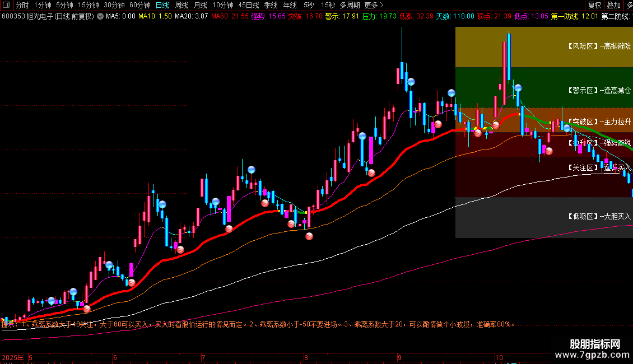Click month 9 on the time axis
Viewport: 633px width, 364px height.
[x=399, y=357]
